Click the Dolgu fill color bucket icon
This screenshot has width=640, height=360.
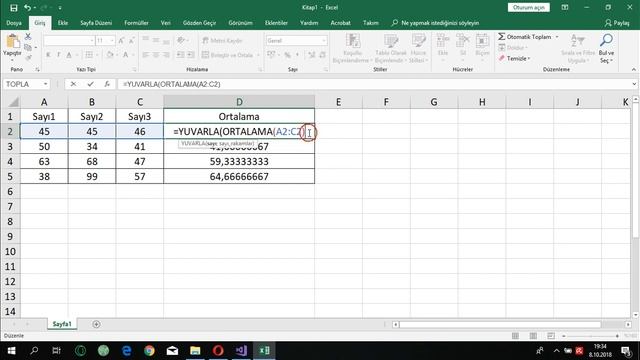(x=110, y=55)
